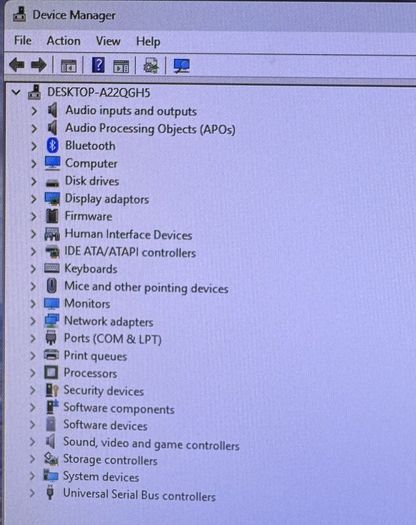
Task: Select the Keyboards tree entry
Action: tap(91, 269)
